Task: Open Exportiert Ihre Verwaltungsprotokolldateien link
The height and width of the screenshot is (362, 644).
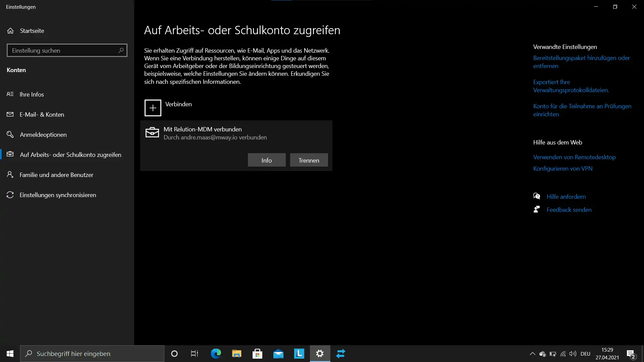Action: [571, 86]
